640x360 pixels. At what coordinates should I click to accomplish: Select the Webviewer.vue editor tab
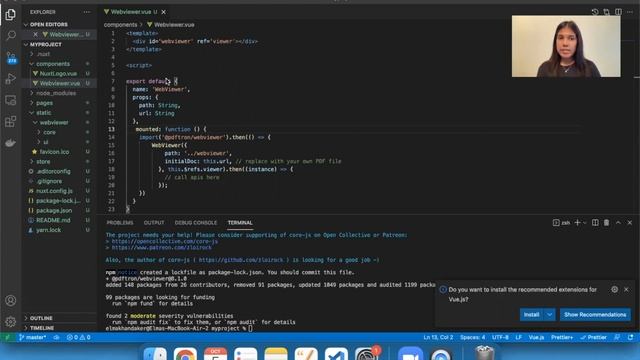pos(131,12)
